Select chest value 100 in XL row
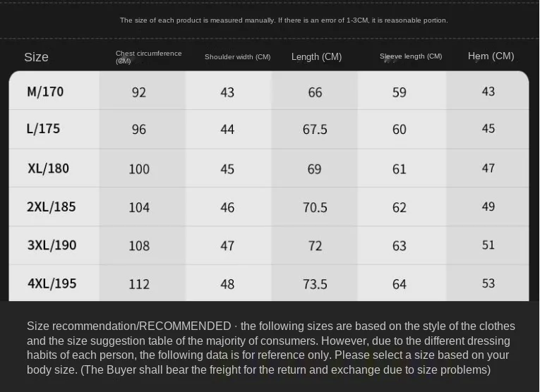This screenshot has height=392, width=540. tap(139, 169)
